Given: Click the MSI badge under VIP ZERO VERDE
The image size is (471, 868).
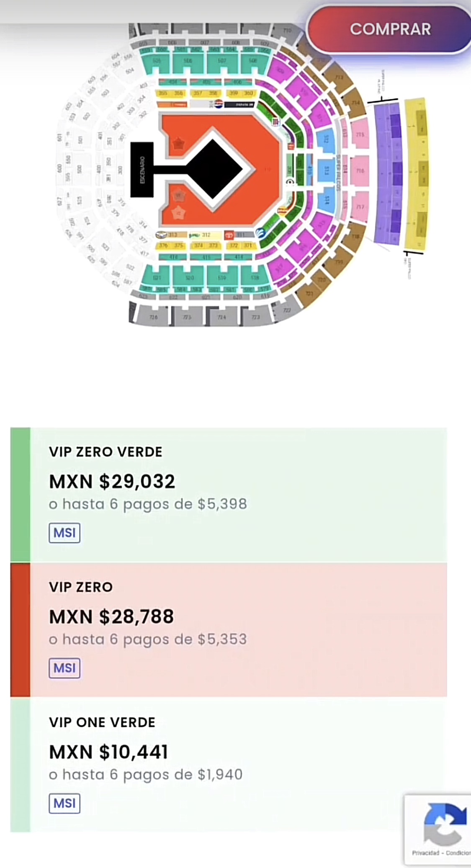Looking at the screenshot, I should (64, 533).
